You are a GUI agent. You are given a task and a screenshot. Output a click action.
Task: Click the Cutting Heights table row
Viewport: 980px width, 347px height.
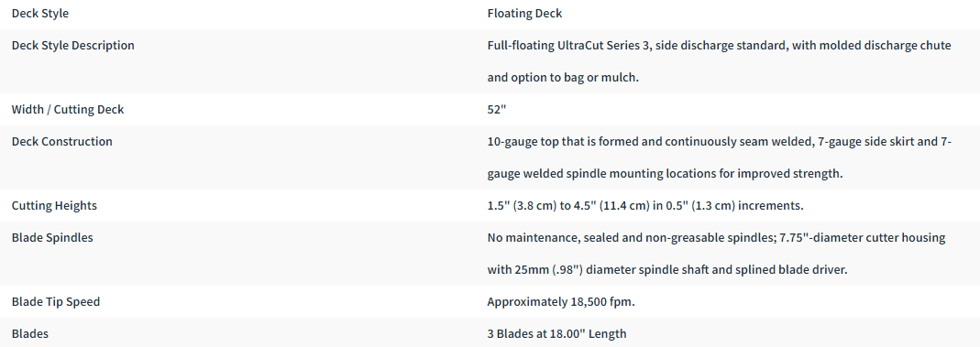tap(490, 205)
